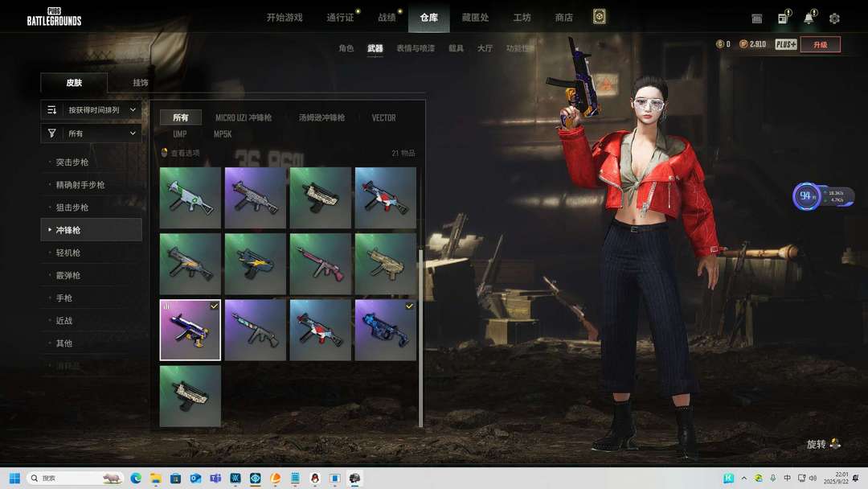Filter skins by VECTOR
Image resolution: width=868 pixels, height=489 pixels.
tap(383, 118)
